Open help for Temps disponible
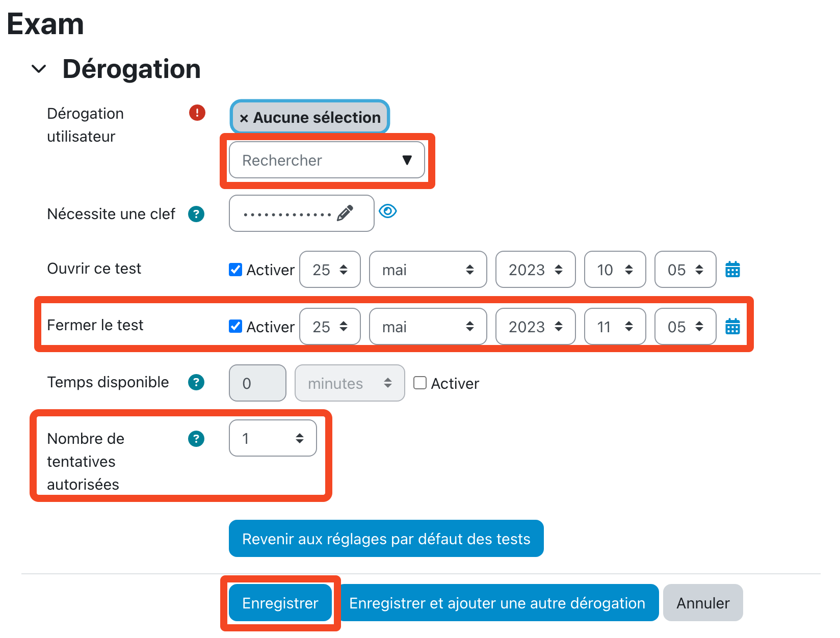Screen dimensions: 840x638 (x=196, y=382)
